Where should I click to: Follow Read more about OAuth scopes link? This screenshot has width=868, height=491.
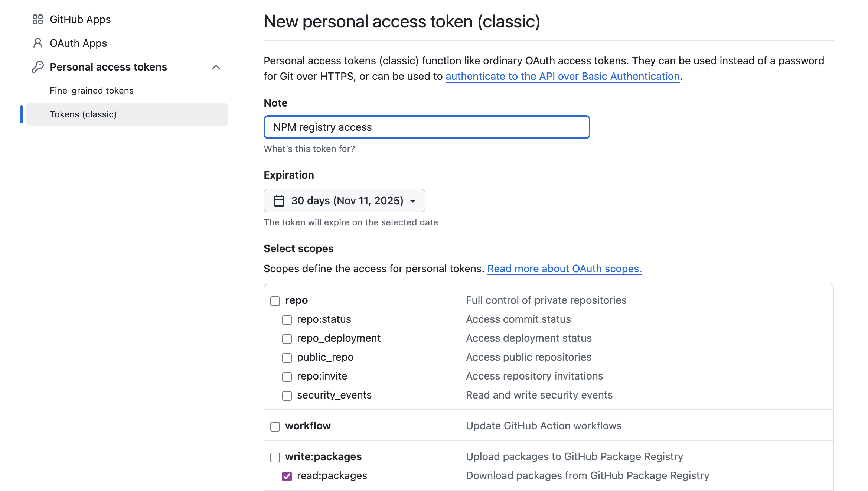click(x=564, y=269)
